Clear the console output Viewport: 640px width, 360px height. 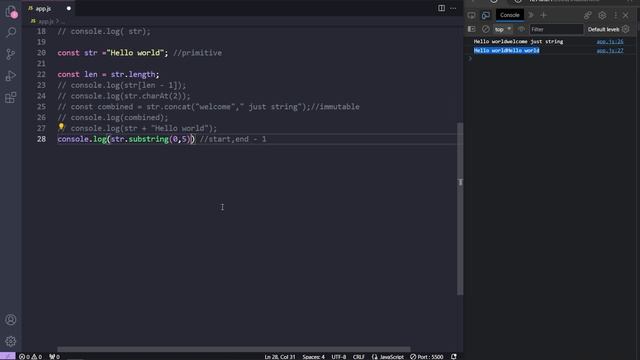[x=485, y=29]
